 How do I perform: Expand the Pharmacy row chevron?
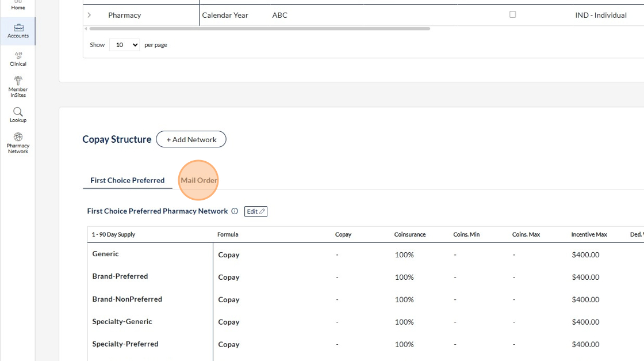coord(89,15)
